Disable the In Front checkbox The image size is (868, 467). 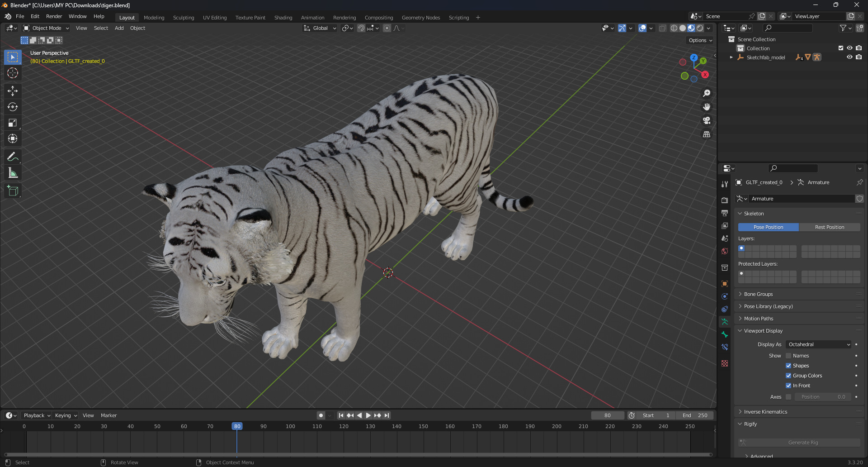(x=788, y=386)
